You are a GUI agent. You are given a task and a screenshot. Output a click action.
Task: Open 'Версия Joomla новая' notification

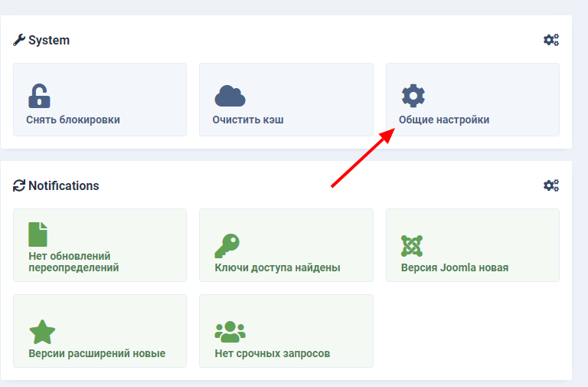coord(472,245)
